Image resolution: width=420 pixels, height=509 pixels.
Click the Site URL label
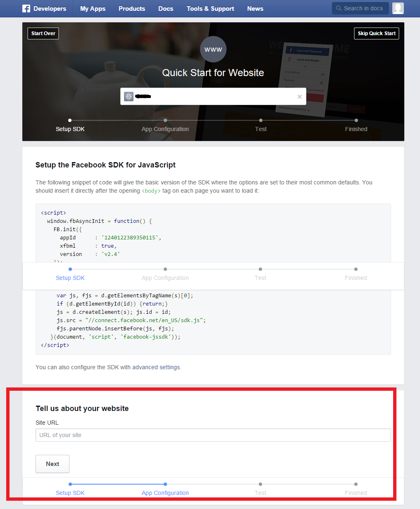click(x=47, y=423)
